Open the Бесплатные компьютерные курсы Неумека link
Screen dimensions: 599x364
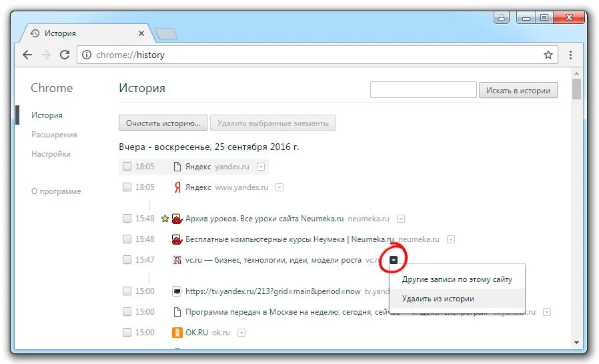pos(289,239)
